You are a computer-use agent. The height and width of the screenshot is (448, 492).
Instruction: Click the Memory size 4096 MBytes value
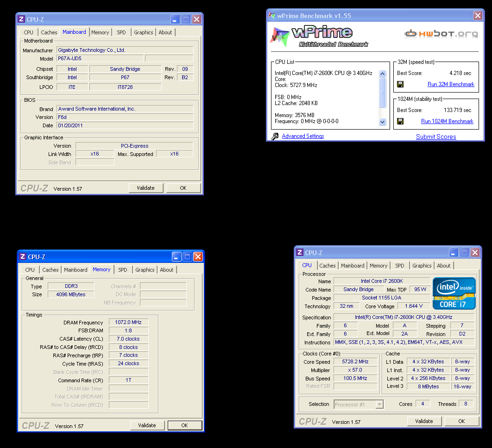pyautogui.click(x=71, y=294)
